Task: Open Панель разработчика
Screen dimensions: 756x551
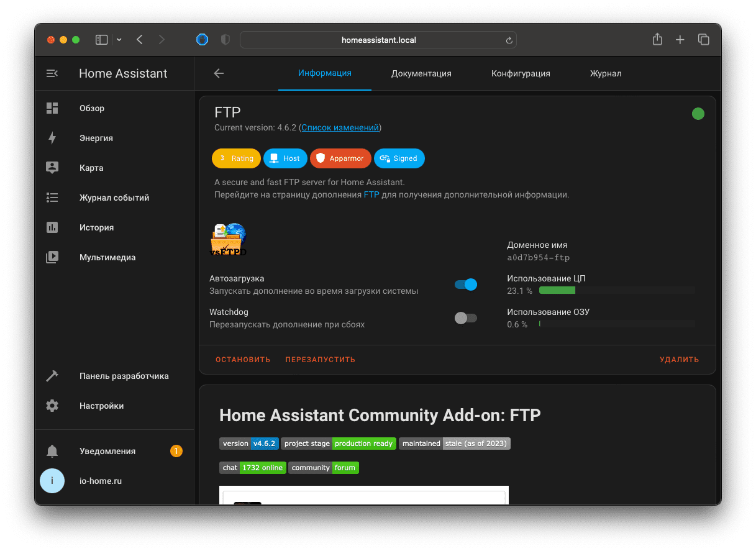Action: [x=124, y=376]
